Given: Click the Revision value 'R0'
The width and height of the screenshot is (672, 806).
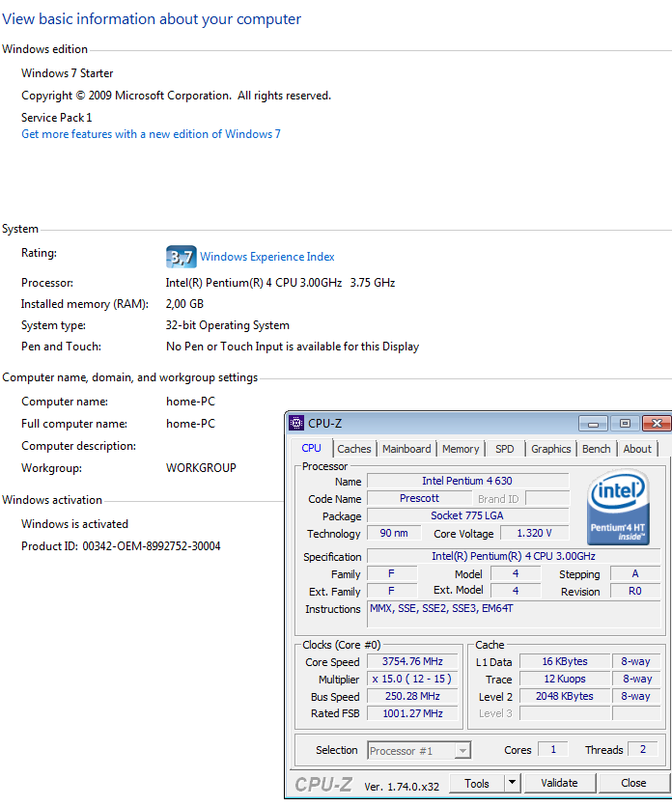Looking at the screenshot, I should [x=635, y=591].
